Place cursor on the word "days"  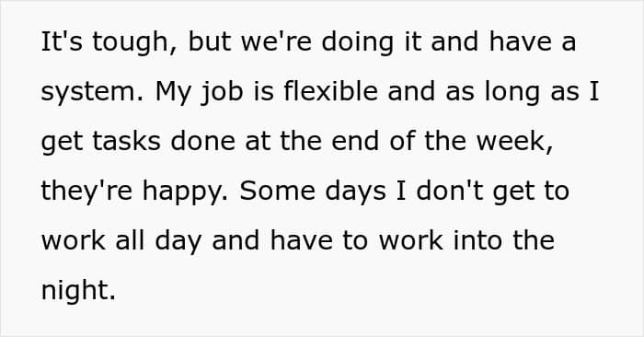tap(356, 192)
